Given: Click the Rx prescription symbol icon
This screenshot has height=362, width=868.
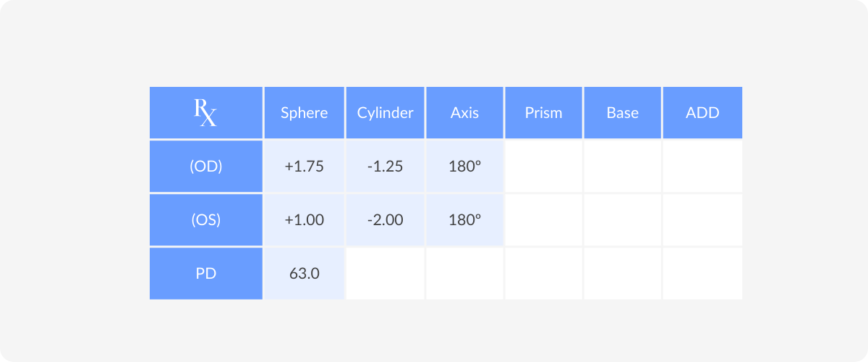Looking at the screenshot, I should (x=205, y=113).
